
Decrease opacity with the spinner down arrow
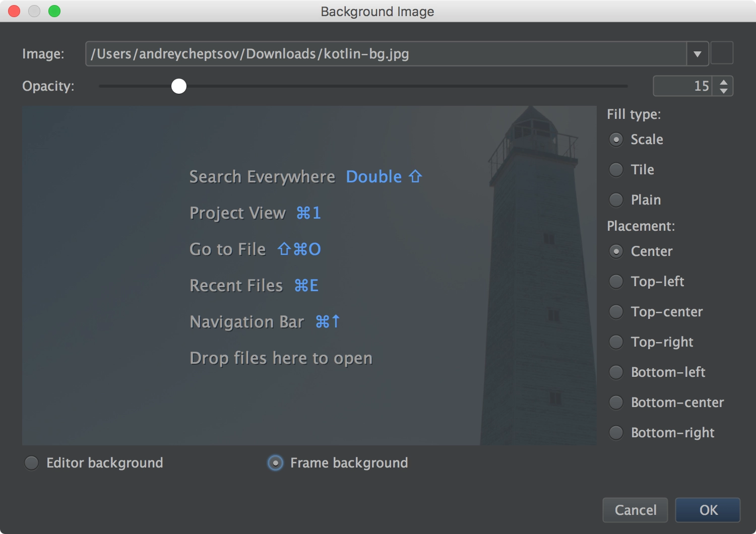point(724,91)
